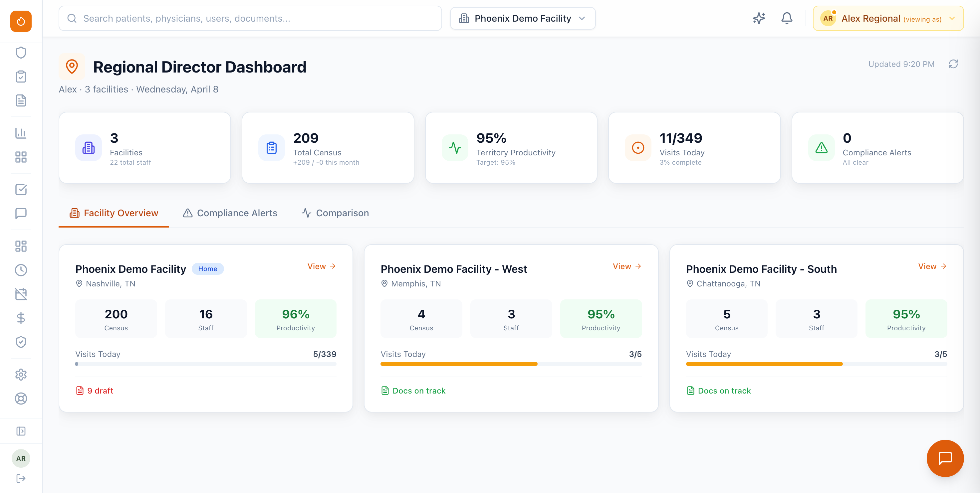Open the bar chart analytics icon in sidebar
The height and width of the screenshot is (493, 980).
click(21, 133)
